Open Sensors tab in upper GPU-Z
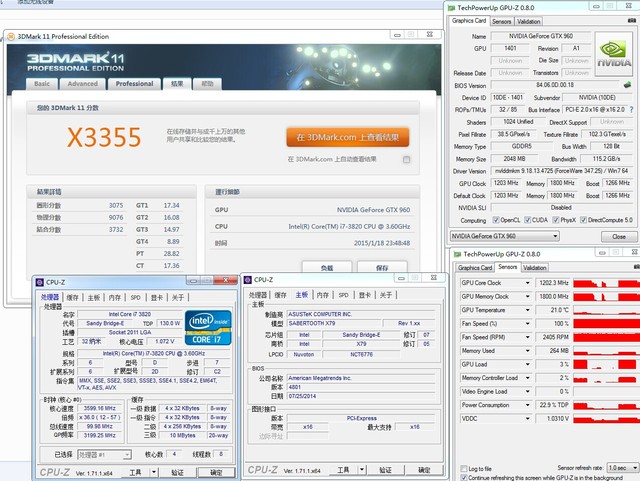Image resolution: width=640 pixels, height=481 pixels. tap(502, 21)
